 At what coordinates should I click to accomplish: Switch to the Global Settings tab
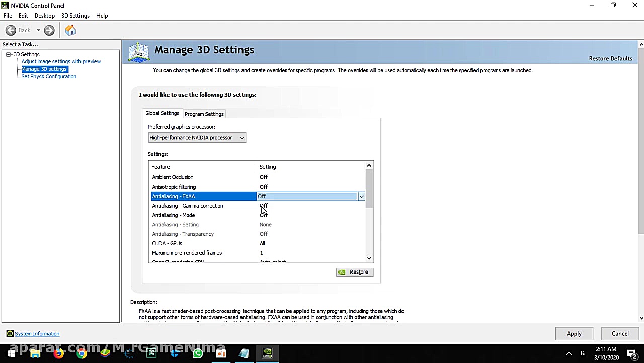(163, 113)
